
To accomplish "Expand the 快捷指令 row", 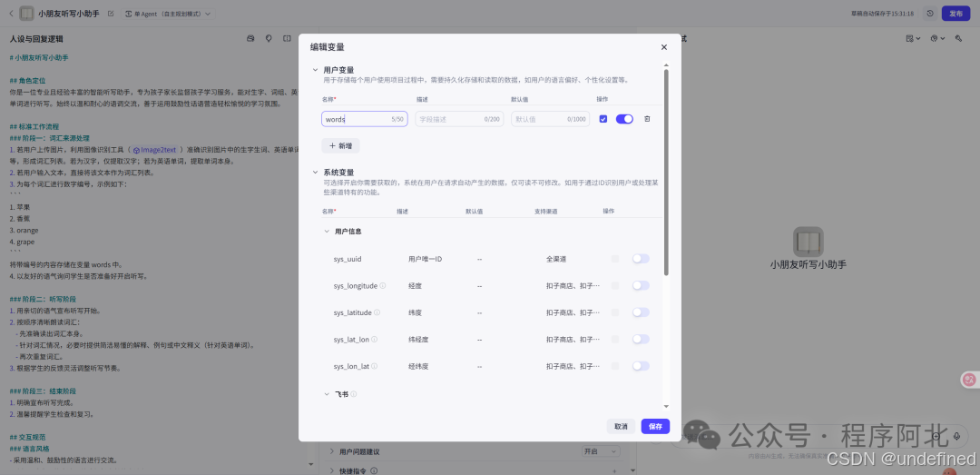I will 332,470.
